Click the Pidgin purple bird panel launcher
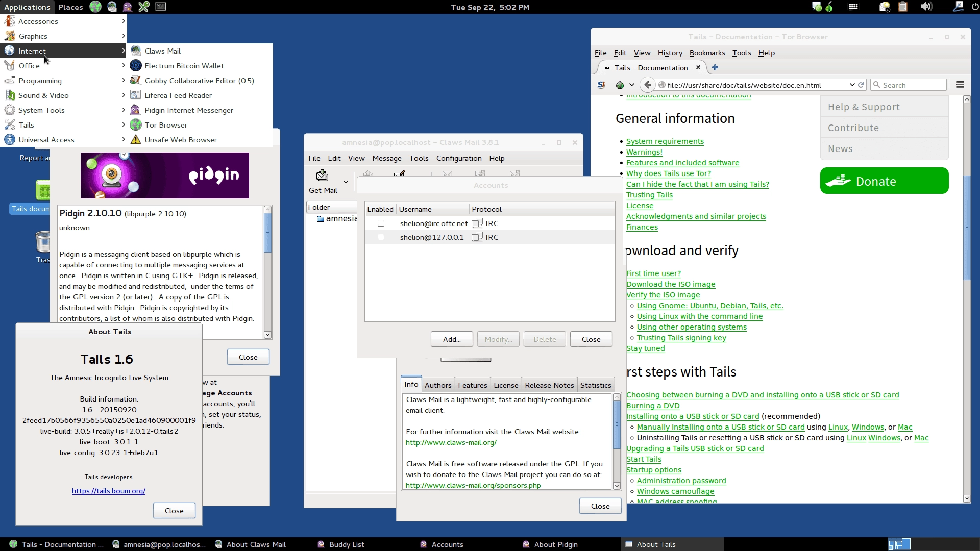 (x=128, y=7)
